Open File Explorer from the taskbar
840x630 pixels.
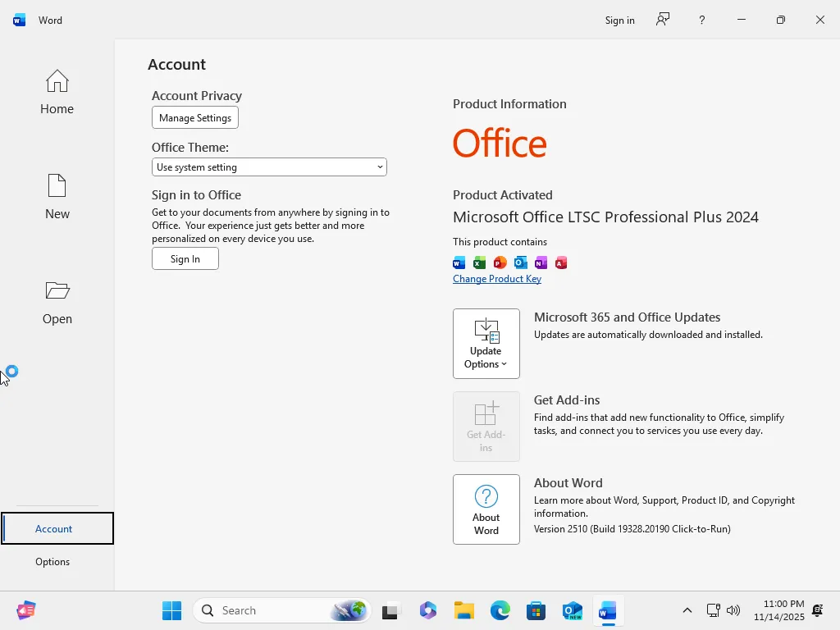(x=464, y=610)
